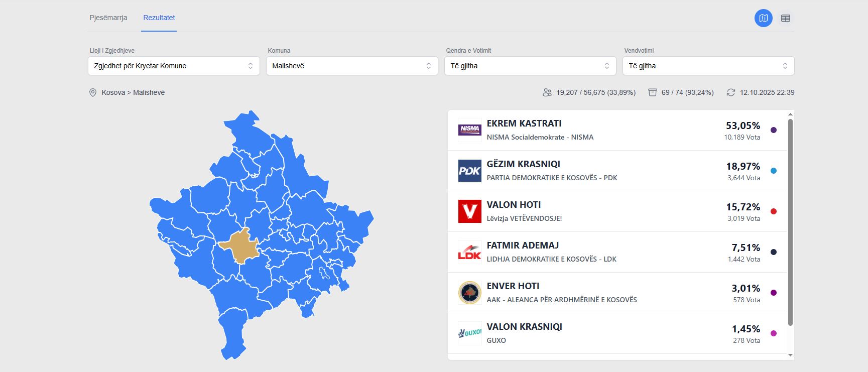The image size is (868, 372).
Task: Click the refresh timestamp icon
Action: 731,93
